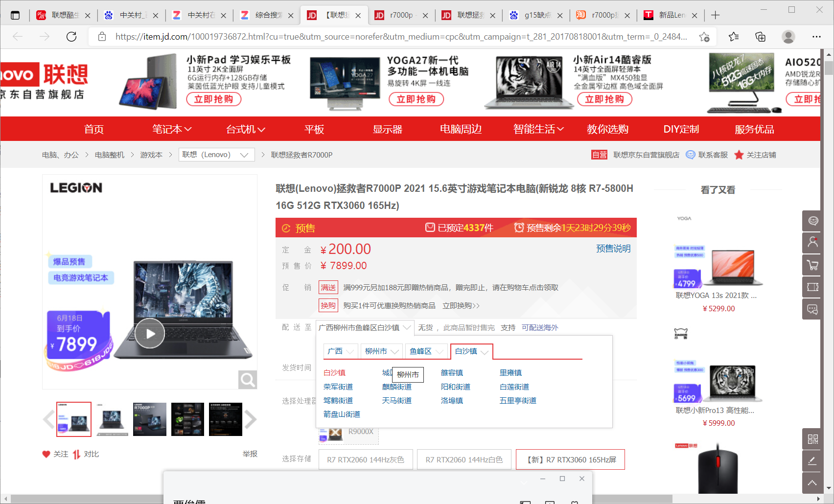Open the customer service headset icon in the right sidebar
834x504 pixels.
pos(813,221)
